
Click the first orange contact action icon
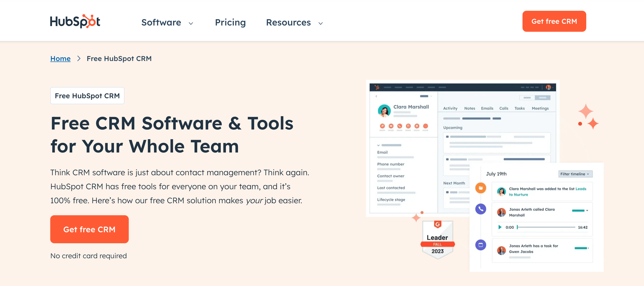click(382, 126)
